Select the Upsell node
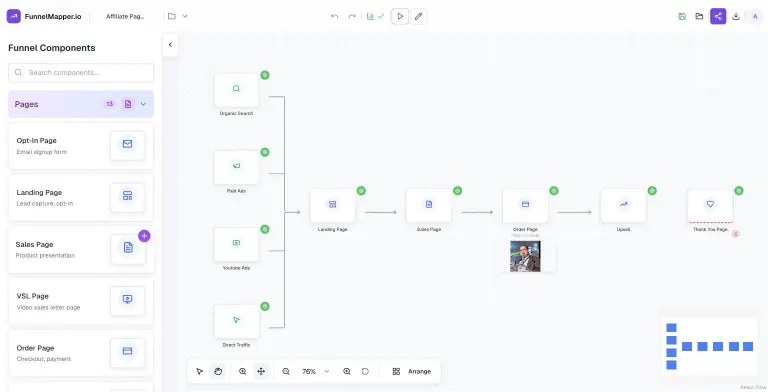The width and height of the screenshot is (768, 392). 624,205
